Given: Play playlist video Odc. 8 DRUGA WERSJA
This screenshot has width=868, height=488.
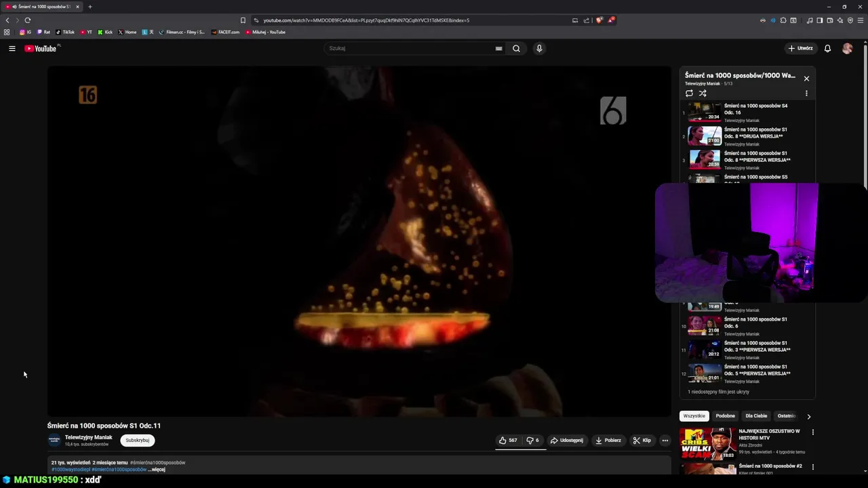Looking at the screenshot, I should point(747,136).
